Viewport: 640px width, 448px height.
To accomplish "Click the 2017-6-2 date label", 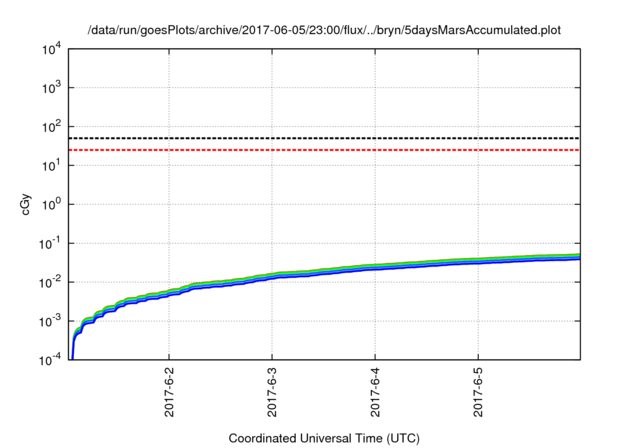I will 169,392.
